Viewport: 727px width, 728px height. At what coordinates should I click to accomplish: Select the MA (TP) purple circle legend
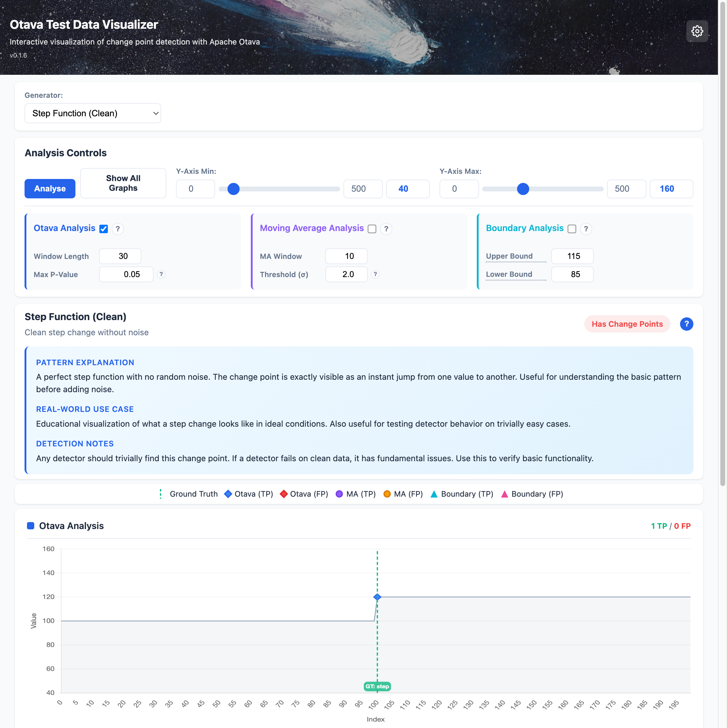pyautogui.click(x=339, y=494)
